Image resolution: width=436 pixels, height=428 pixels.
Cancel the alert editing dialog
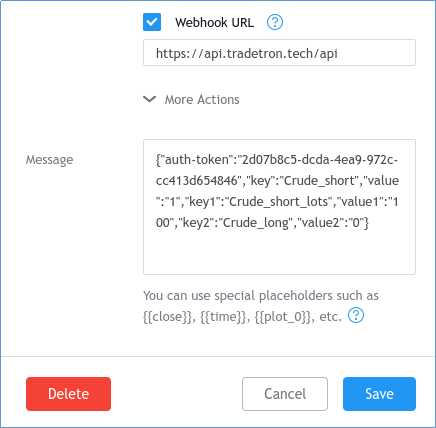coord(285,394)
